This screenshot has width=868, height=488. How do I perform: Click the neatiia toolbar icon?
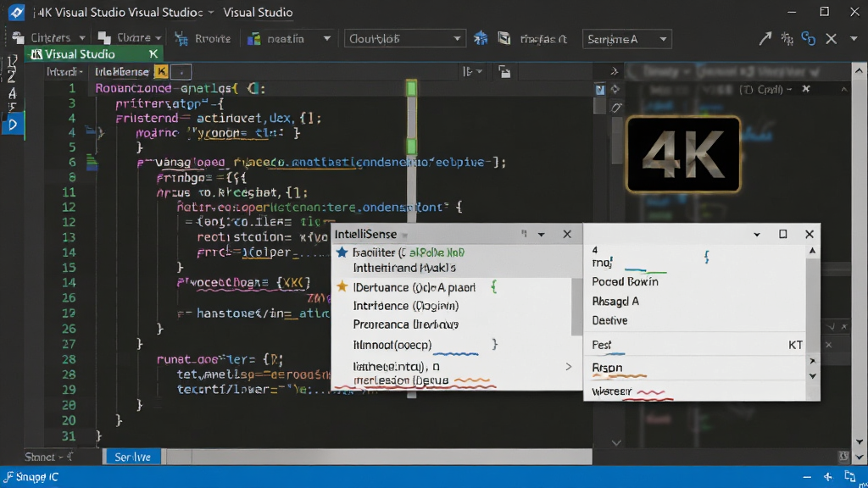click(254, 38)
